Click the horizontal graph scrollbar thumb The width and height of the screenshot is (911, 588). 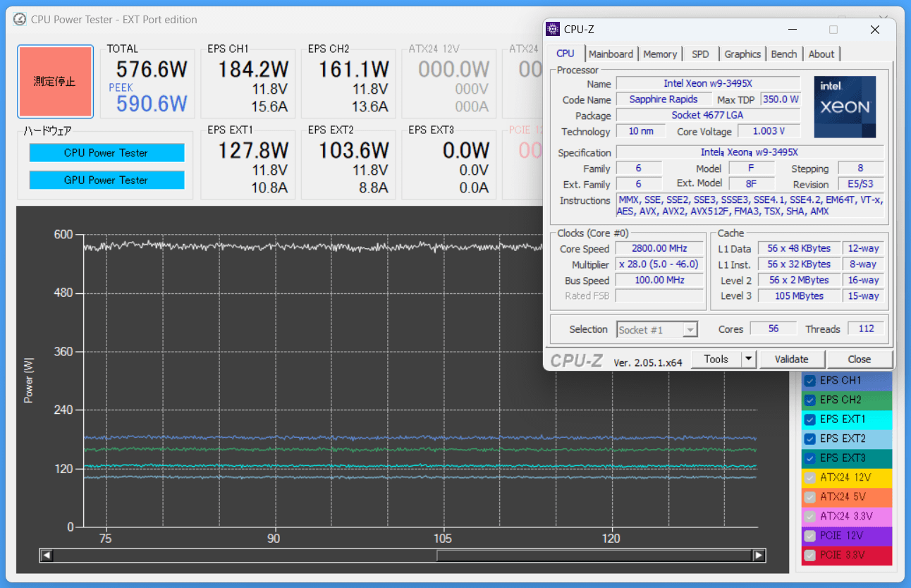[x=594, y=556]
